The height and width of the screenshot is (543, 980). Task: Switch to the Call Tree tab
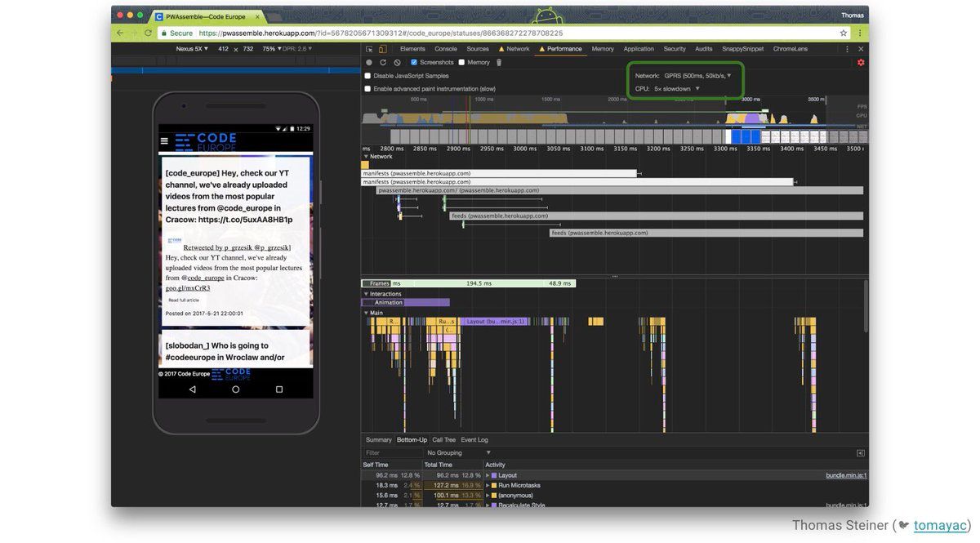tap(443, 440)
